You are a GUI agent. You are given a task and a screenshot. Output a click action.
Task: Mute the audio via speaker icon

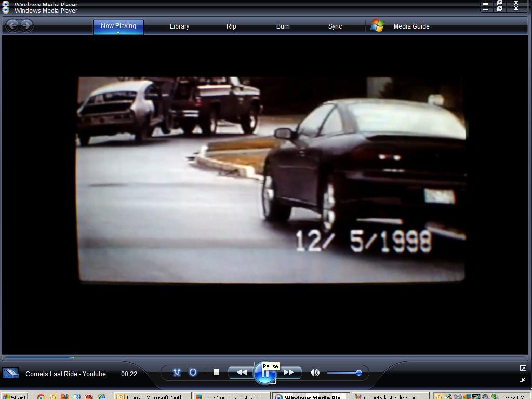tap(315, 373)
